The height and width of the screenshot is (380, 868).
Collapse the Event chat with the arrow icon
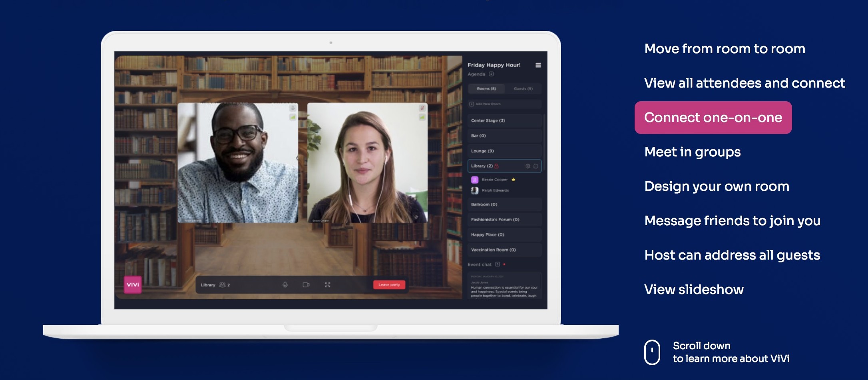coord(498,264)
